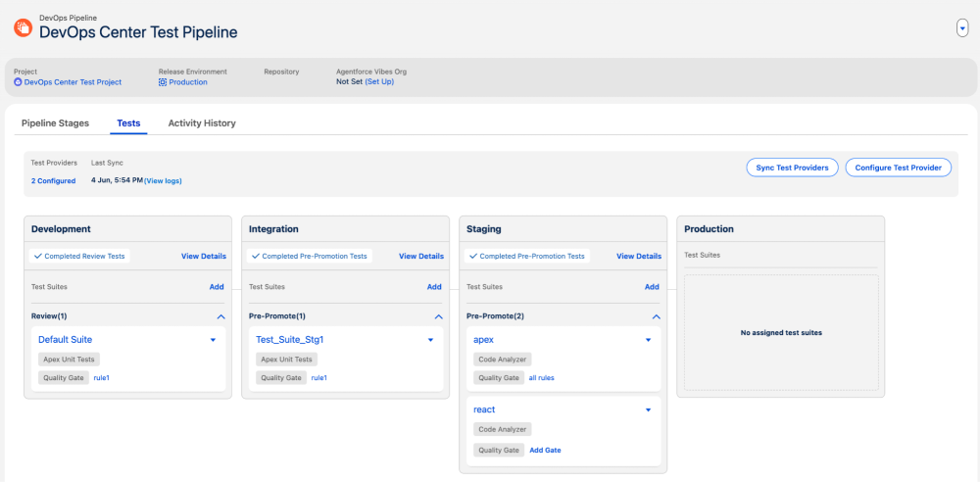Collapse the Pre-Promote(1) section in Integration

click(x=438, y=317)
